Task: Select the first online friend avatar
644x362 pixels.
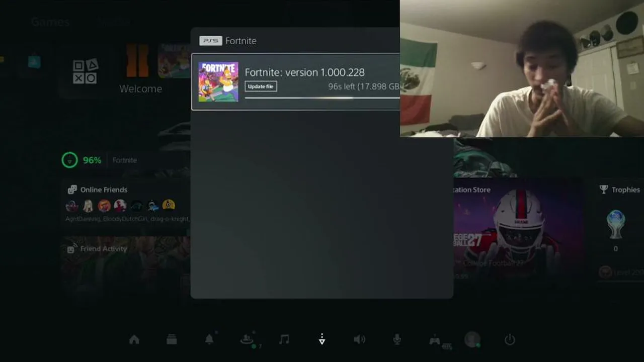Action: 72,205
